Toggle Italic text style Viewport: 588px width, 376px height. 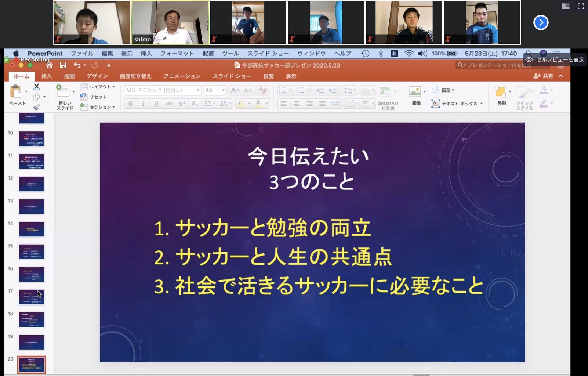pyautogui.click(x=143, y=104)
